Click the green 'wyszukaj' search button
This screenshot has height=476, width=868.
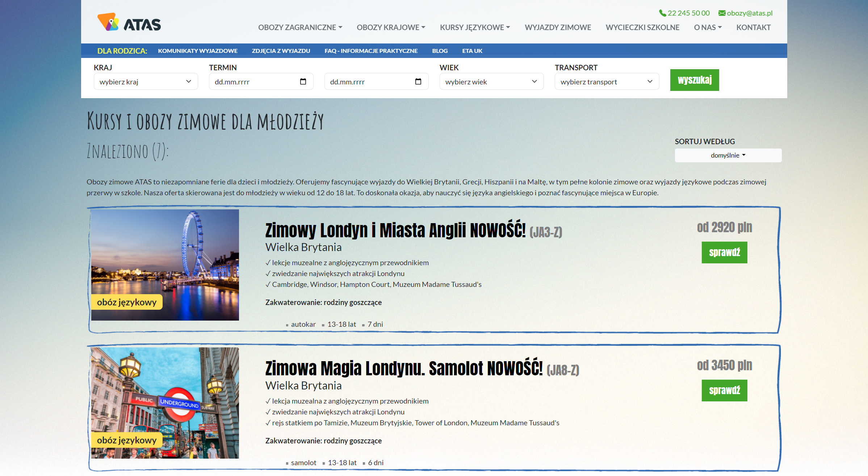[x=695, y=80]
